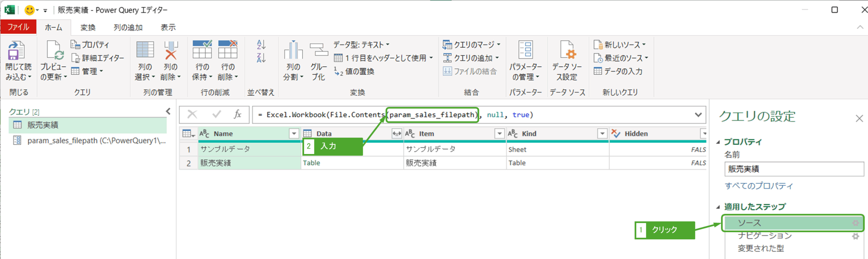The width and height of the screenshot is (868, 259).
Task: Select the param_sales_filepath query
Action: (96, 141)
